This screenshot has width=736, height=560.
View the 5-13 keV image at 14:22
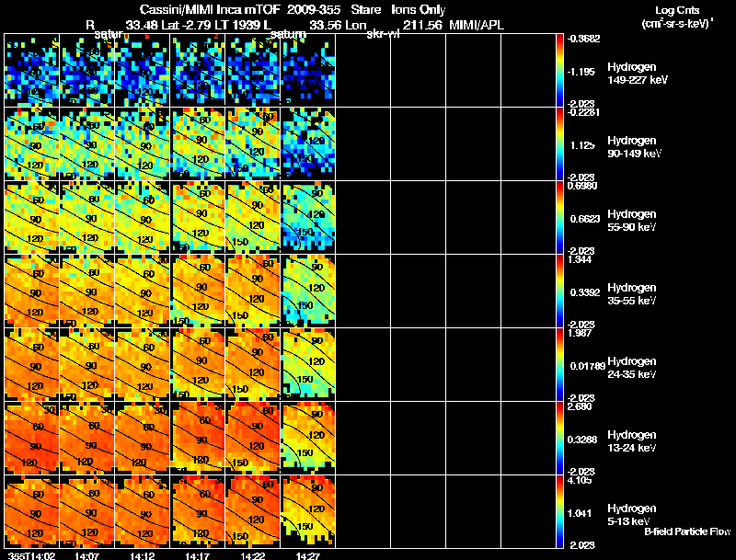coord(252,511)
